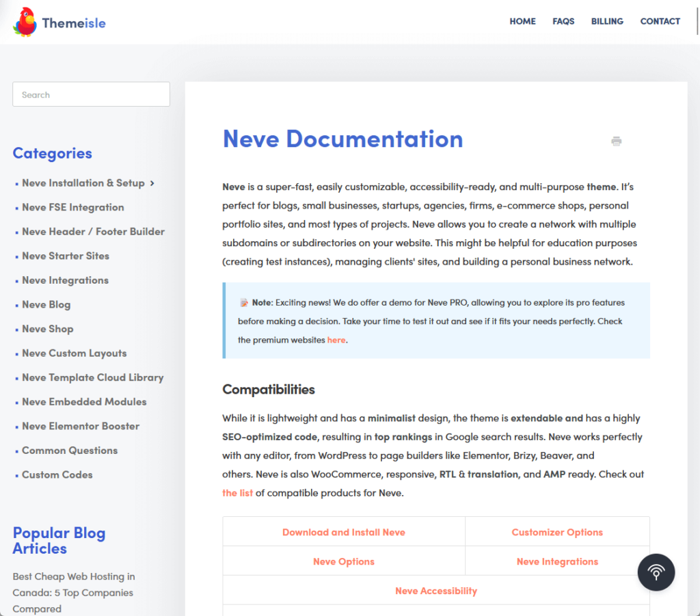Click the Themeisle parrot logo
This screenshot has height=616, width=700.
click(x=25, y=22)
